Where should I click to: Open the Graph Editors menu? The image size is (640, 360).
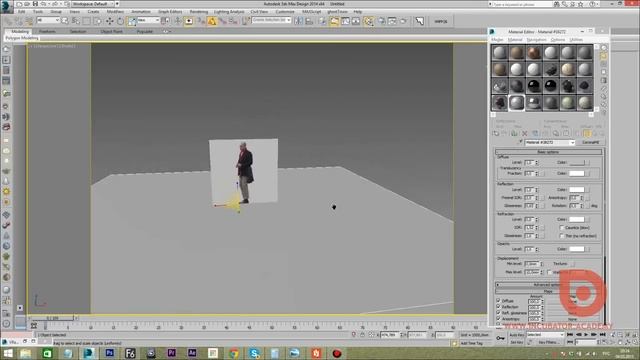(170, 12)
